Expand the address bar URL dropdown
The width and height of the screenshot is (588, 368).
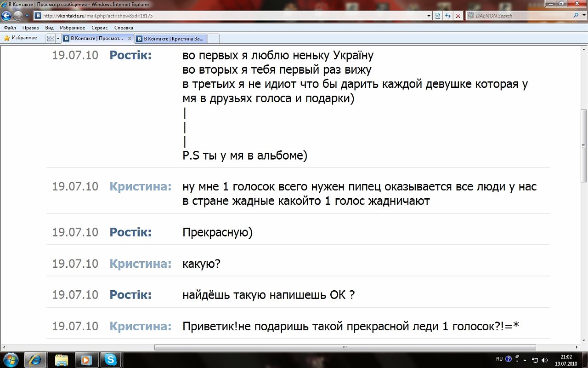[x=429, y=16]
